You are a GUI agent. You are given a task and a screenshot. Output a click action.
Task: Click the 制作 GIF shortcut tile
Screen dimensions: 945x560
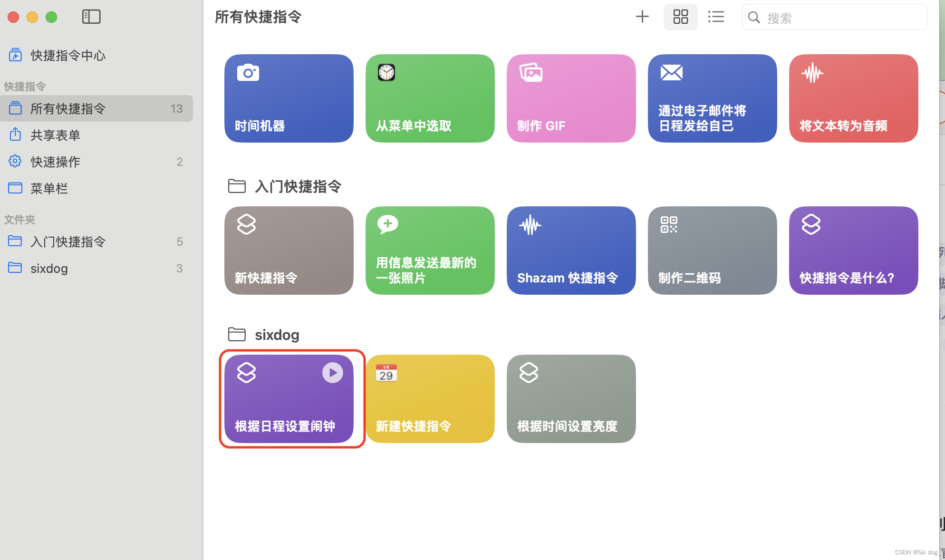[x=571, y=98]
